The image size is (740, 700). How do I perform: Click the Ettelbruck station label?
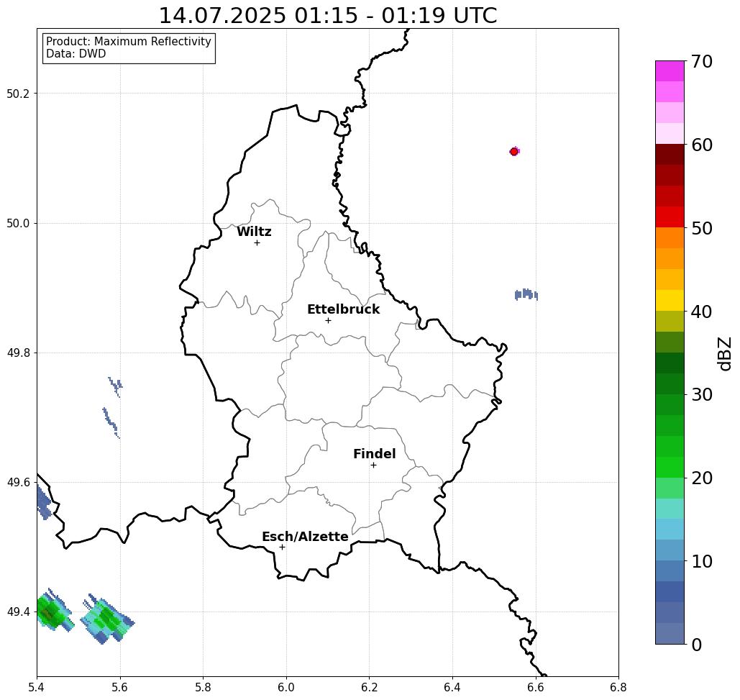pyautogui.click(x=343, y=309)
